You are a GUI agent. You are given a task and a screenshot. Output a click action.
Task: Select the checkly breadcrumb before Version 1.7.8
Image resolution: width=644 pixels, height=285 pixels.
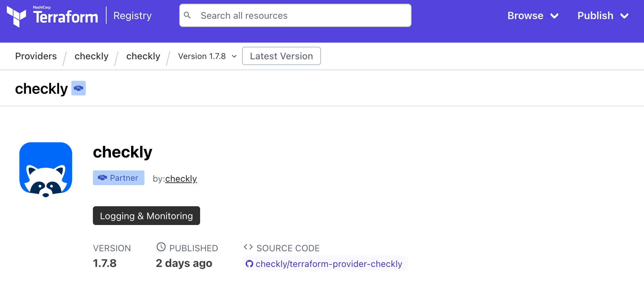click(143, 56)
